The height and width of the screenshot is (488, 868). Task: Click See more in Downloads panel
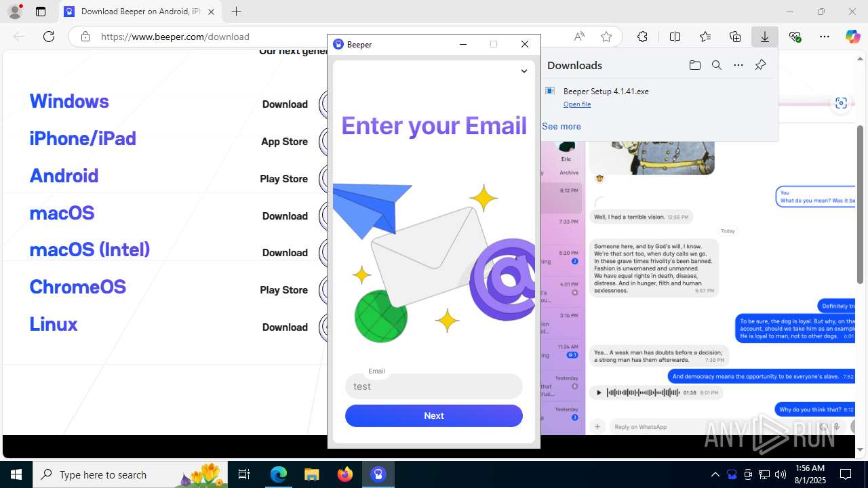click(x=561, y=126)
